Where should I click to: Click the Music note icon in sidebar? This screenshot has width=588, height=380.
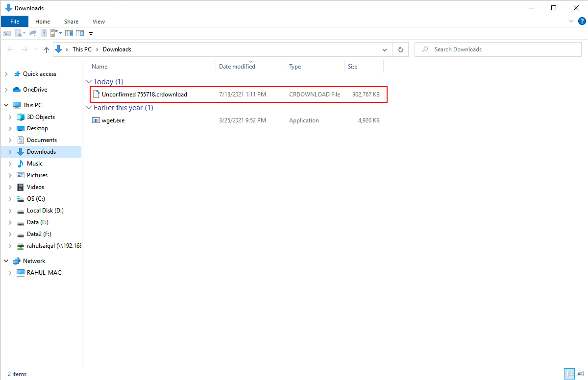coord(21,164)
